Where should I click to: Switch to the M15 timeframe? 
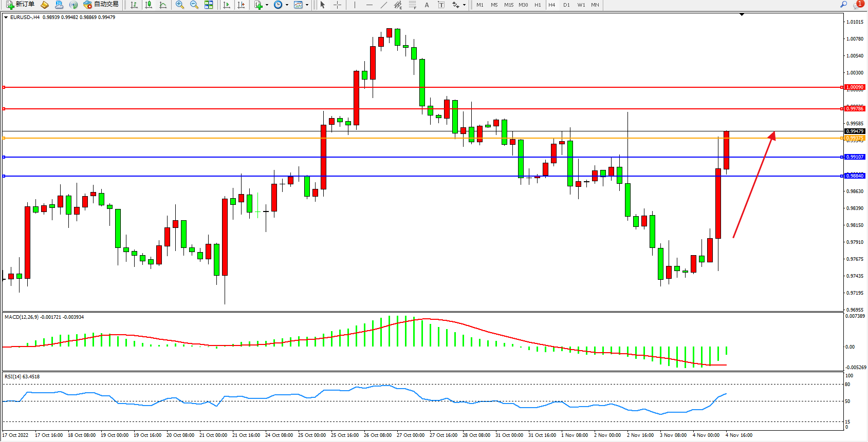[x=509, y=5]
